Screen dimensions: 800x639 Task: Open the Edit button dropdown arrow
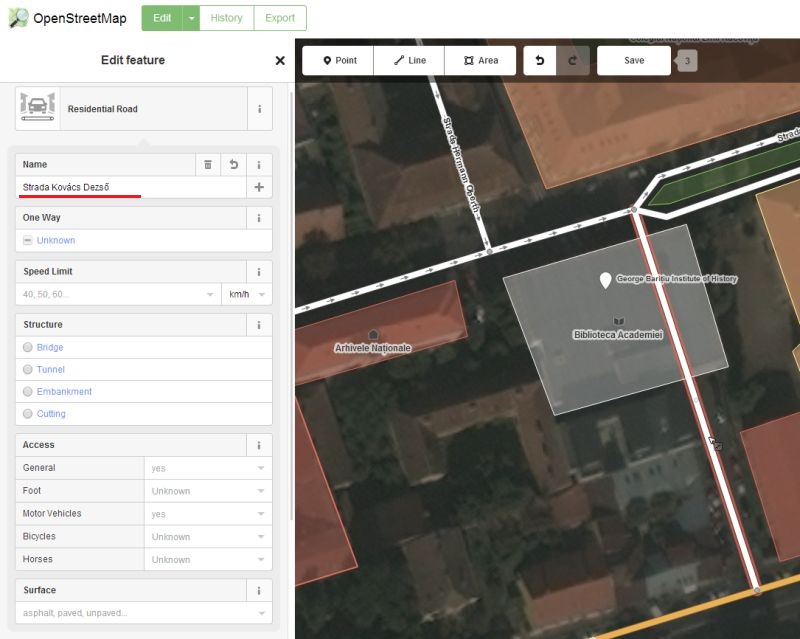(191, 18)
